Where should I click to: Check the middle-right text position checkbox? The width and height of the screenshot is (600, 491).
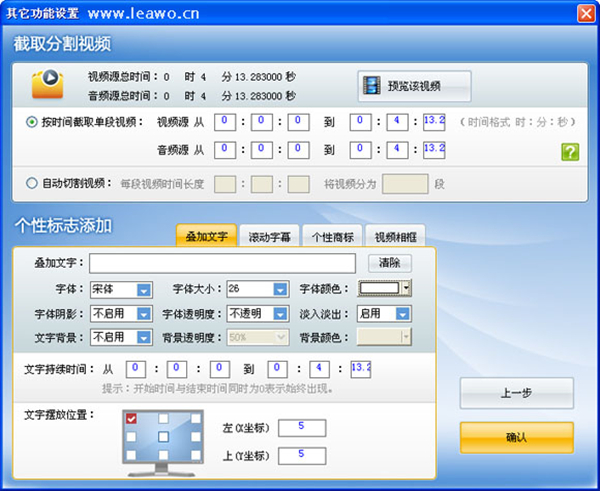click(x=196, y=437)
